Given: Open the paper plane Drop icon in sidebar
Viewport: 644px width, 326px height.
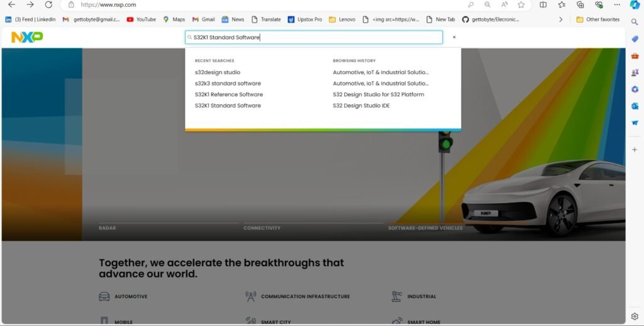Looking at the screenshot, I should 635,123.
